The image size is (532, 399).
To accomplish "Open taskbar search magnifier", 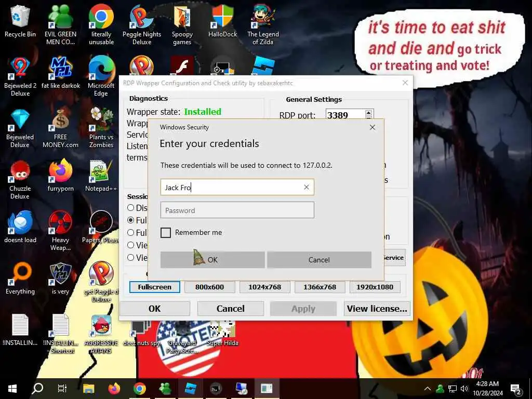I will [37, 389].
